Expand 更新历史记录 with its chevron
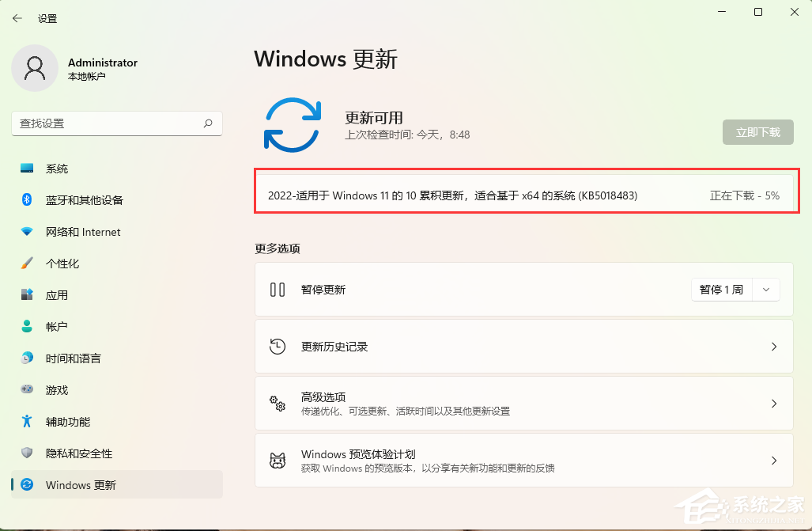Screen dimensions: 812x531 click(x=773, y=347)
